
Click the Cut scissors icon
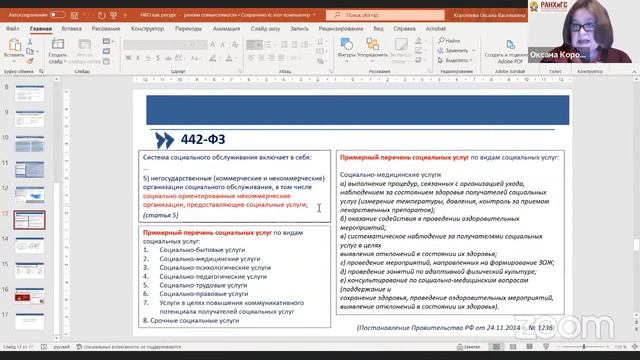pyautogui.click(x=30, y=42)
